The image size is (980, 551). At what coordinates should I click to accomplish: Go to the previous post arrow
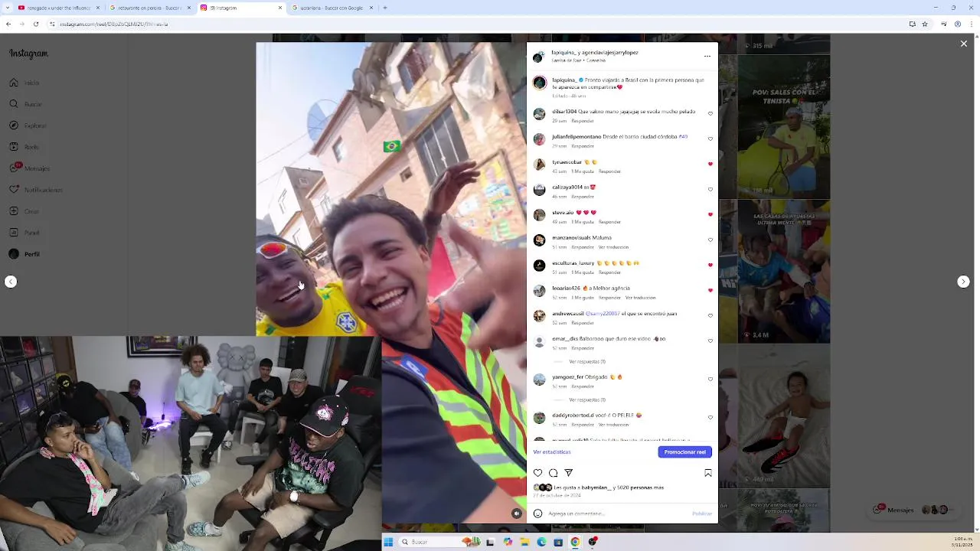(x=11, y=282)
